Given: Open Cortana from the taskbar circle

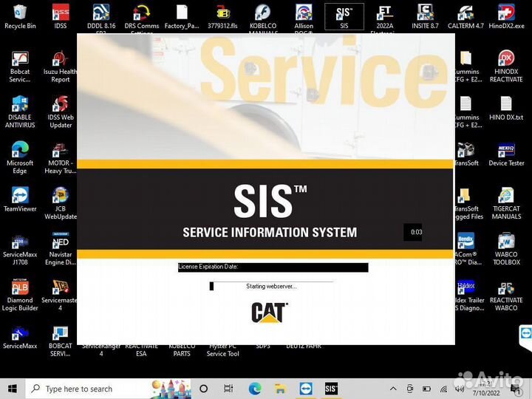Looking at the screenshot, I should point(204,389).
